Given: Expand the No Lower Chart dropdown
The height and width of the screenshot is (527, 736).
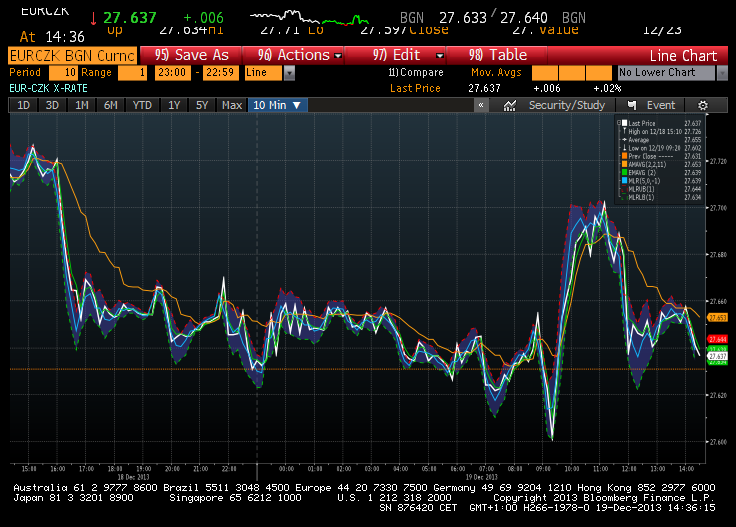Looking at the screenshot, I should (722, 73).
